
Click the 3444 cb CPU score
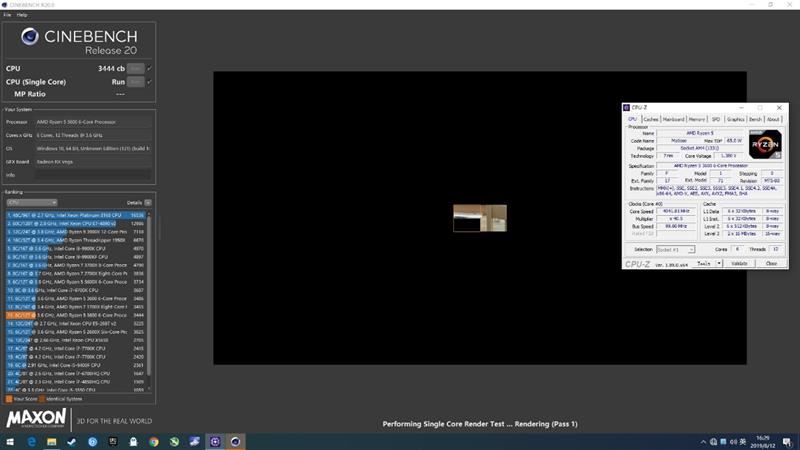point(111,68)
